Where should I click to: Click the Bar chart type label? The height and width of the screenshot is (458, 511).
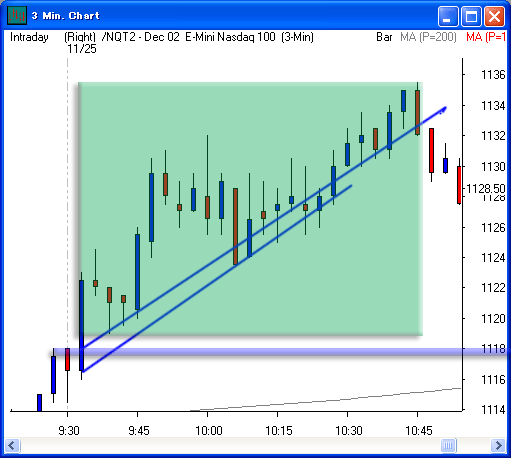[384, 37]
